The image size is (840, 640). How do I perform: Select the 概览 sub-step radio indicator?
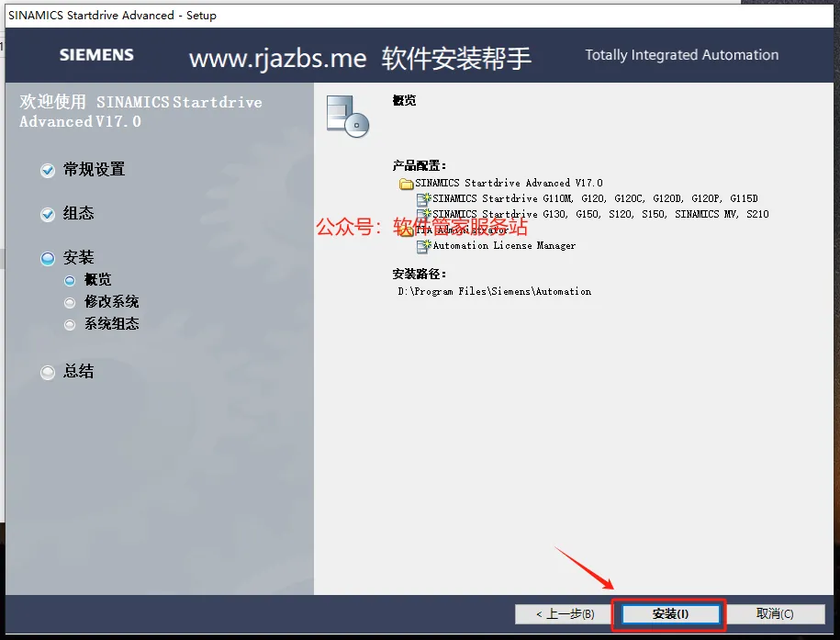pos(70,280)
